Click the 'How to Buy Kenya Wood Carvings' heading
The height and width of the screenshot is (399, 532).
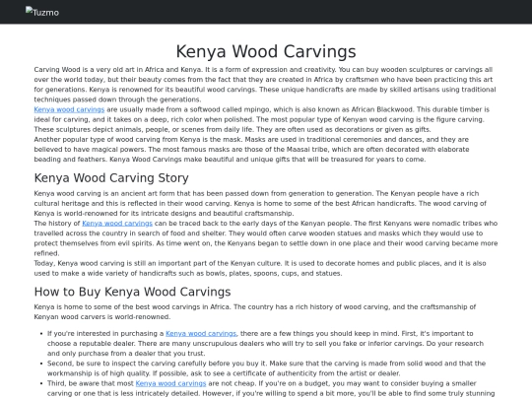click(x=132, y=292)
